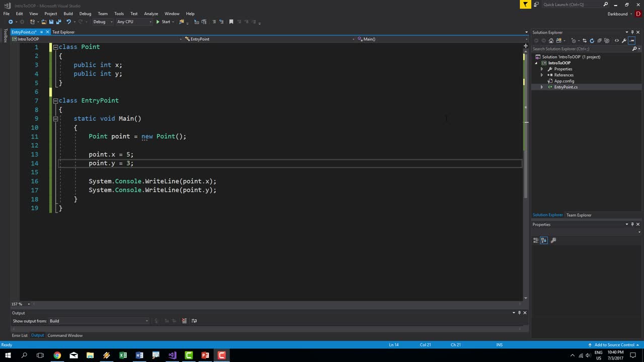Expand the References node
Image resolution: width=644 pixels, height=362 pixels.
tap(542, 75)
